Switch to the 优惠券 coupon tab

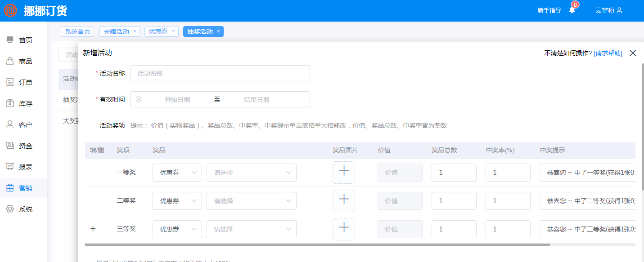158,31
